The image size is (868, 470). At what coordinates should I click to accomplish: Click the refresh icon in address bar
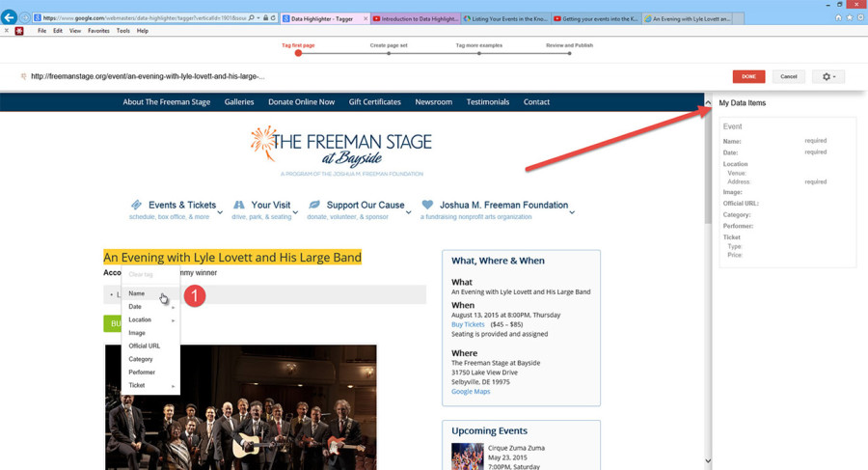tap(273, 18)
